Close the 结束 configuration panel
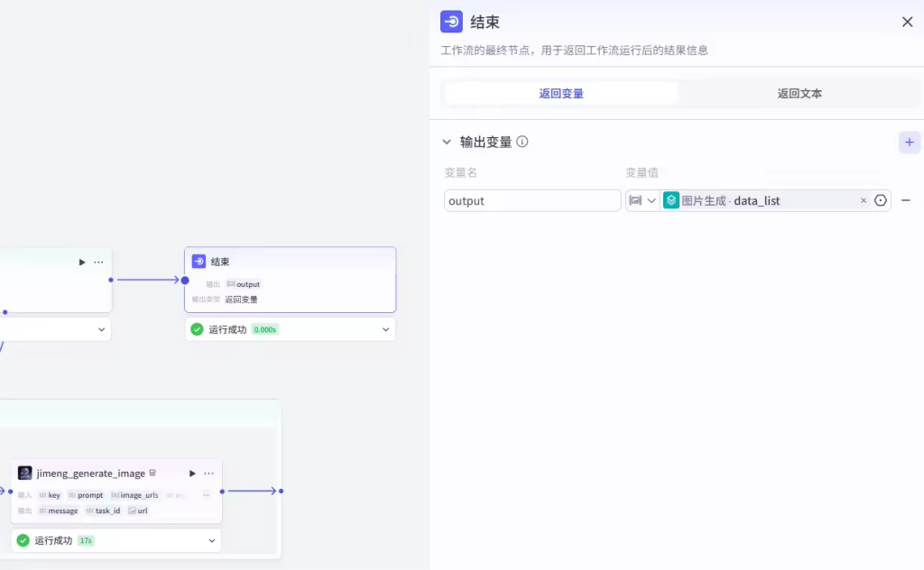Viewport: 924px width, 570px height. pyautogui.click(x=907, y=22)
